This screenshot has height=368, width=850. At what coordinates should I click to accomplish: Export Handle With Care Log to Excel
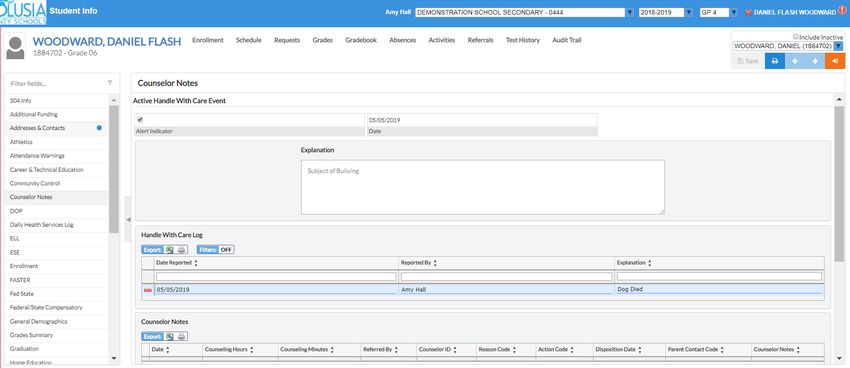(169, 250)
